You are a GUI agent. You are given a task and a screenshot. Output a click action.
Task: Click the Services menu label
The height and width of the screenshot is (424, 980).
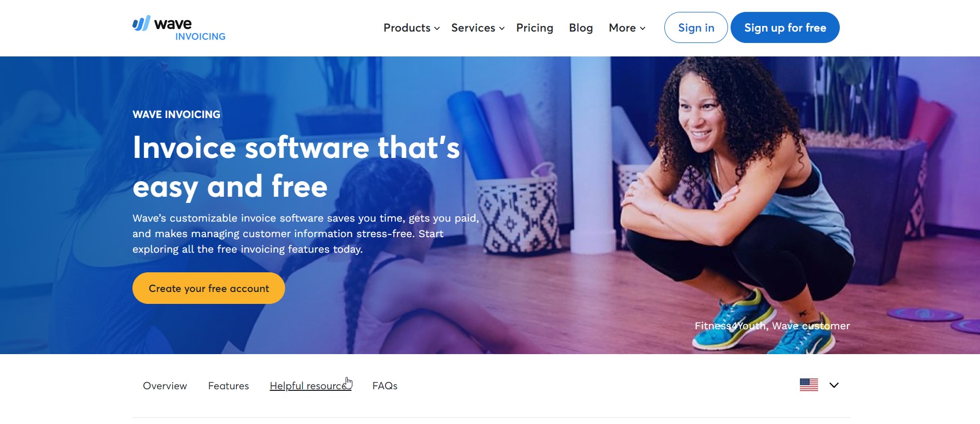click(x=473, y=28)
